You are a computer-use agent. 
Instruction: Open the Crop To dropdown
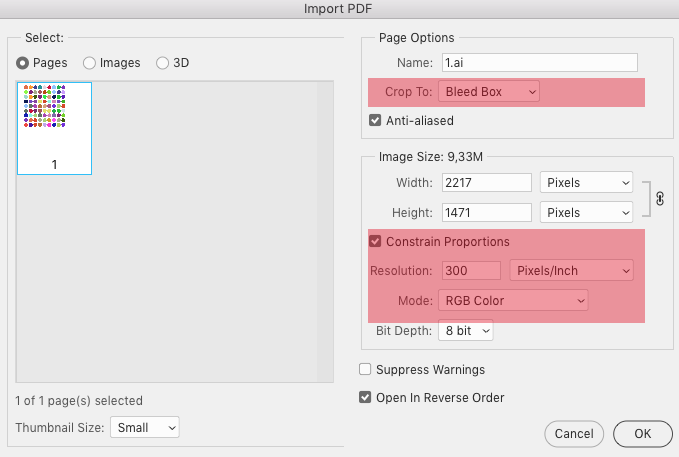pyautogui.click(x=489, y=92)
